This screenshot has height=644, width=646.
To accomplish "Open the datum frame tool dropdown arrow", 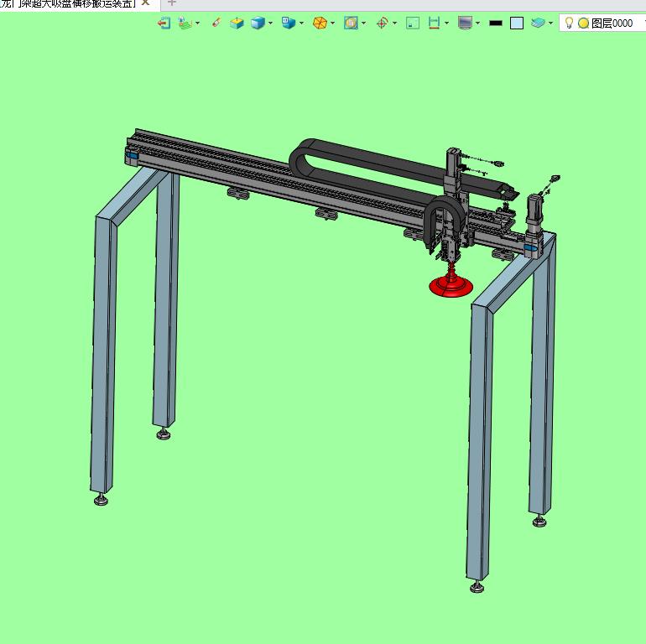I will (198, 23).
